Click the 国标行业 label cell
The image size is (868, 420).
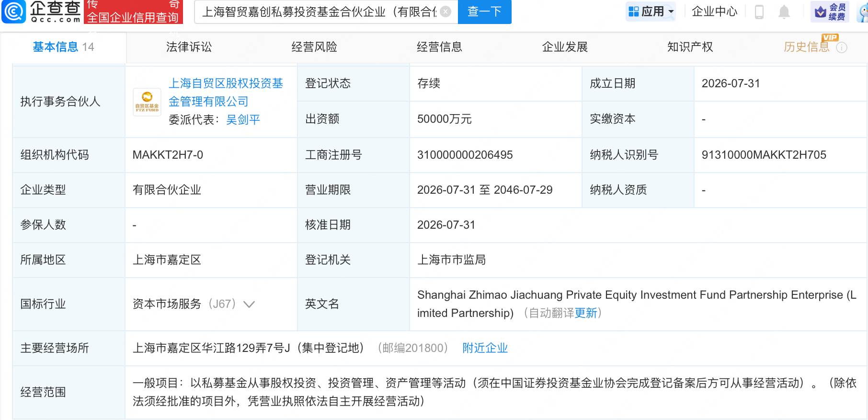(69, 304)
